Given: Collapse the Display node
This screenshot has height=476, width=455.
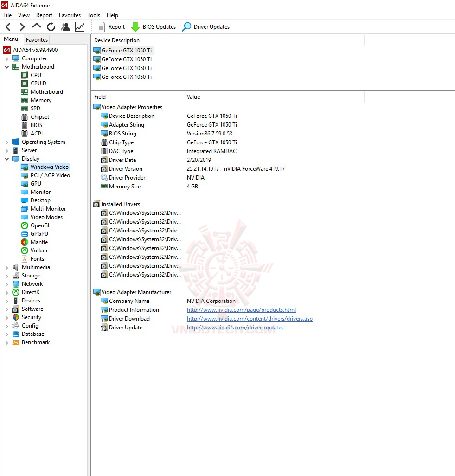Looking at the screenshot, I should coord(6,159).
